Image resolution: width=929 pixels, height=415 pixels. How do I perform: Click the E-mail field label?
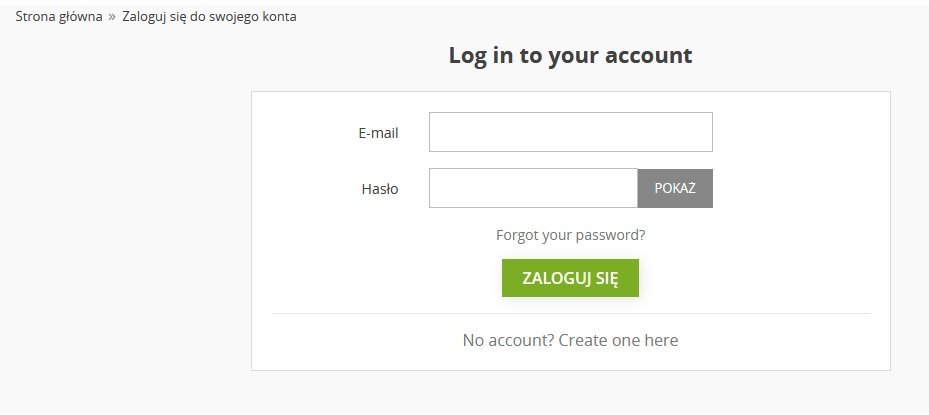tap(378, 133)
